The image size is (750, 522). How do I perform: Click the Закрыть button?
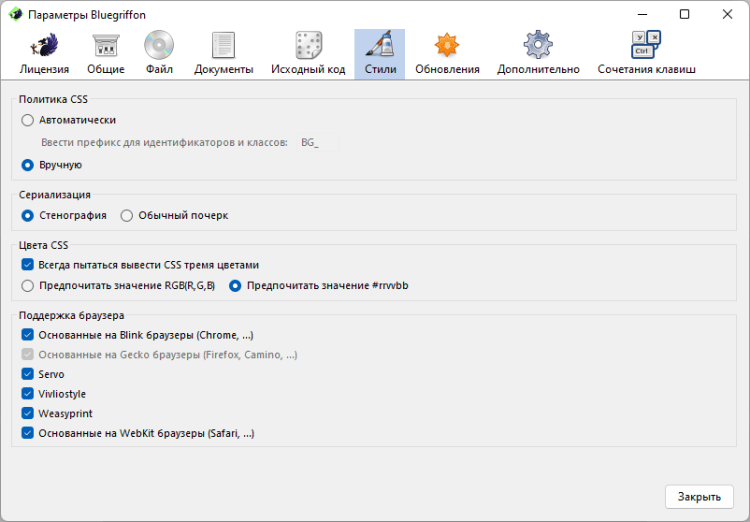coord(699,497)
